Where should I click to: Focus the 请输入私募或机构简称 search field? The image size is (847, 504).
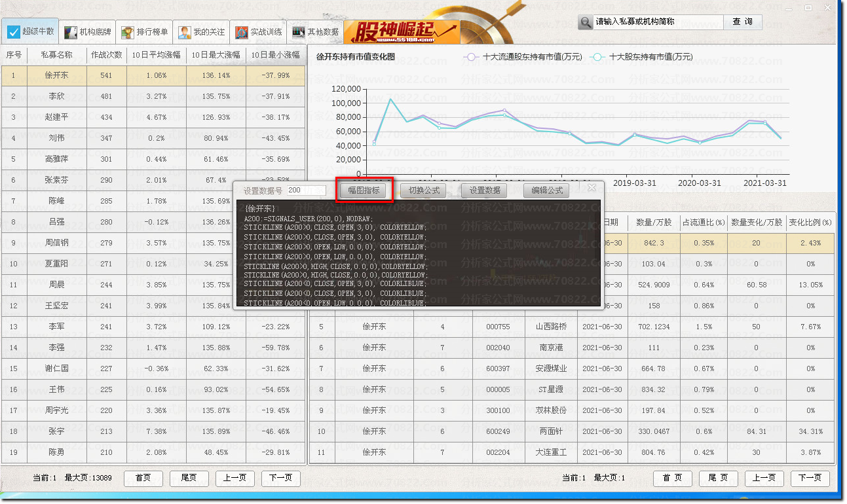[658, 22]
